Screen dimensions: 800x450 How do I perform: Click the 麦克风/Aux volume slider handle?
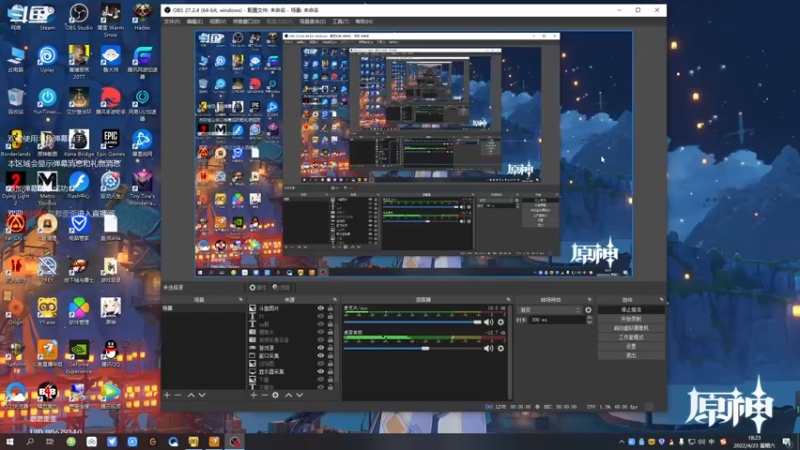pos(477,322)
